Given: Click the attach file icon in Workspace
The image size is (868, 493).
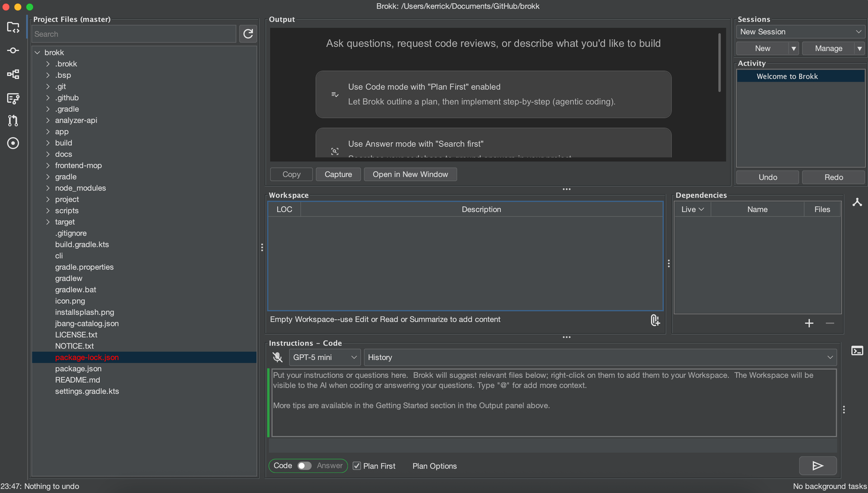Looking at the screenshot, I should tap(655, 320).
